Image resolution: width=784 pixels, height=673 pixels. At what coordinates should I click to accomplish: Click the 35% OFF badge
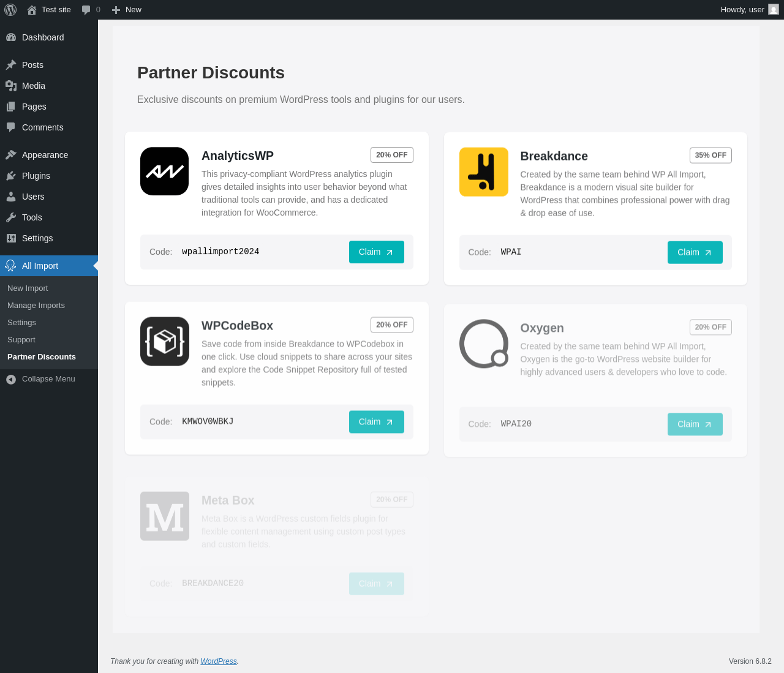point(710,156)
